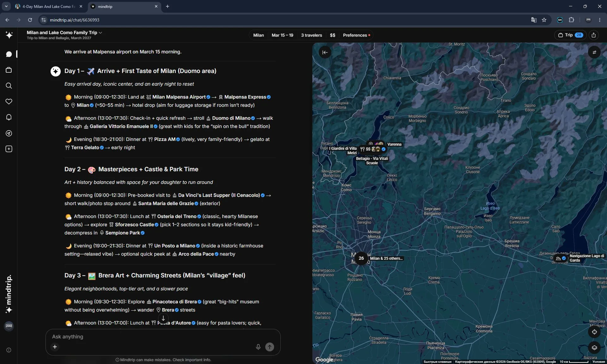Open the Mar 15 – 19 date selector
This screenshot has height=364, width=607.
click(x=282, y=35)
